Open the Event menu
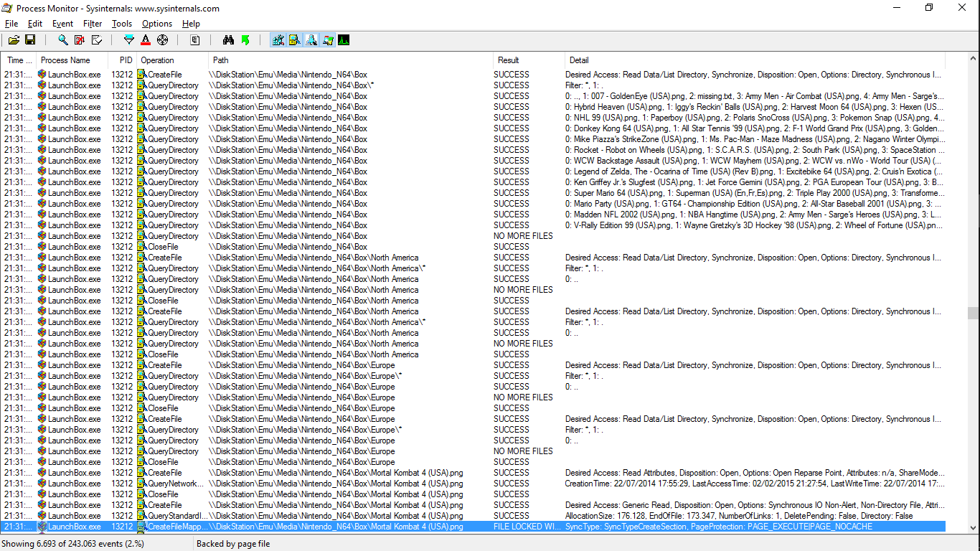This screenshot has width=980, height=551. 62,24
